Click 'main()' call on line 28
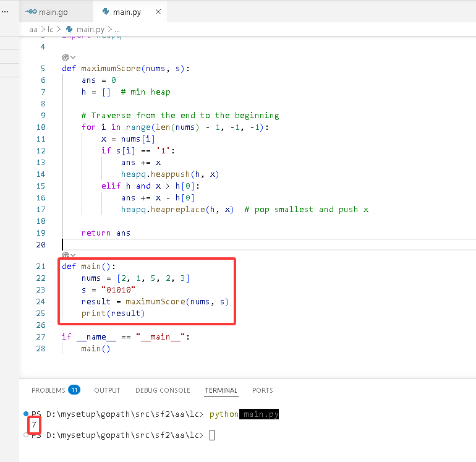Image resolution: width=476 pixels, height=462 pixels. (x=96, y=349)
